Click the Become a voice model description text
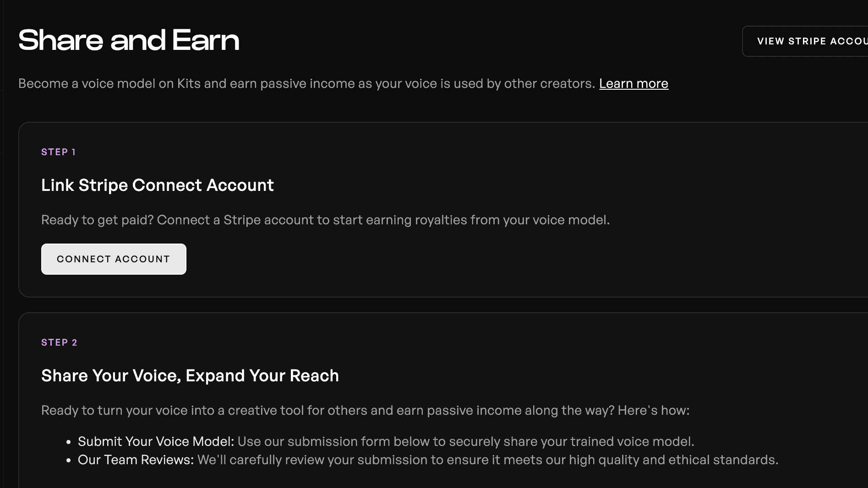868x488 pixels. coord(306,84)
